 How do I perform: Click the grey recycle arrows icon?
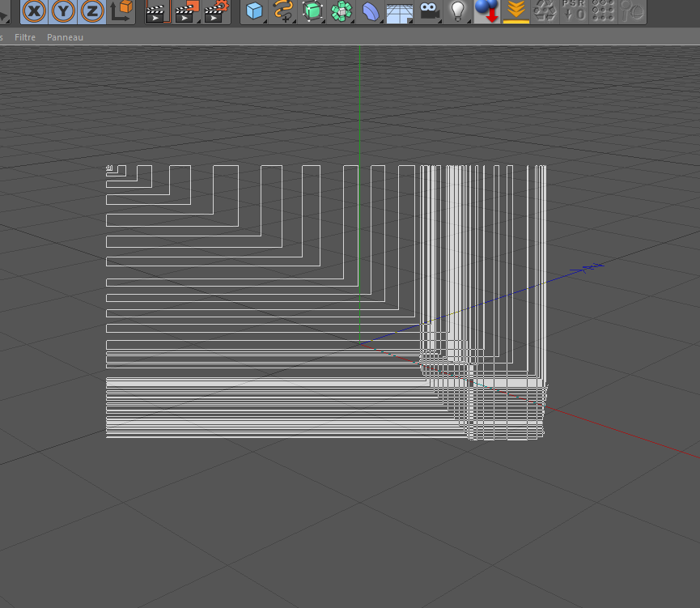coord(545,11)
